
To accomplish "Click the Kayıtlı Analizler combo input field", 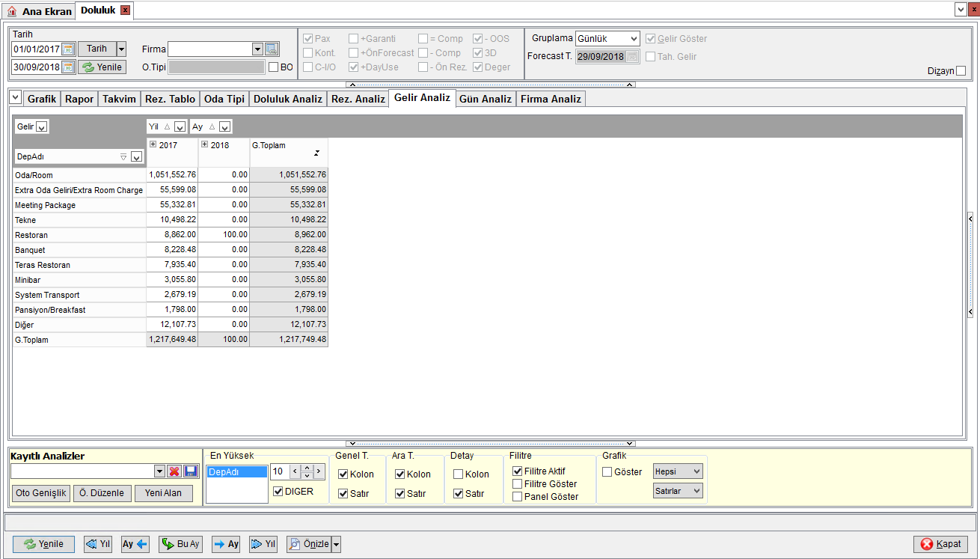I will pyautogui.click(x=82, y=471).
